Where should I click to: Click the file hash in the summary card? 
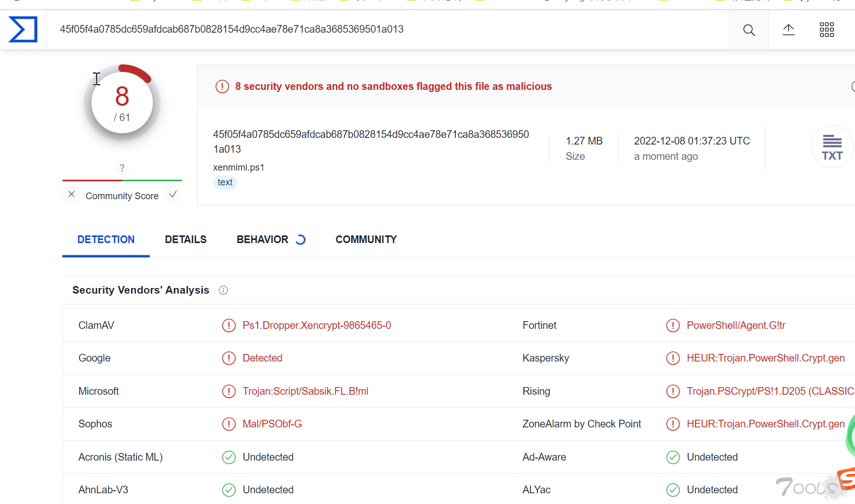click(x=371, y=141)
